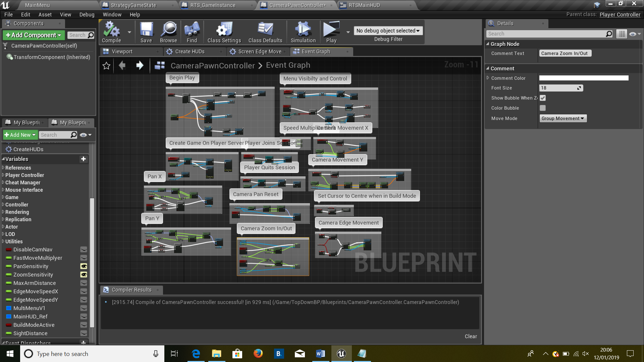Open the Unreal tutorials icon at top right
This screenshot has width=644, height=362.
597,5
